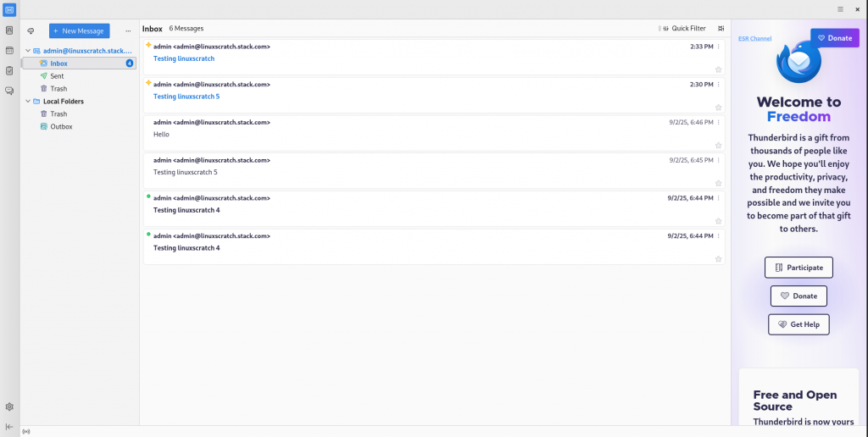Screen dimensions: 868x437
Task: Collapse the admin@linuxscratch account tree
Action: [28, 50]
